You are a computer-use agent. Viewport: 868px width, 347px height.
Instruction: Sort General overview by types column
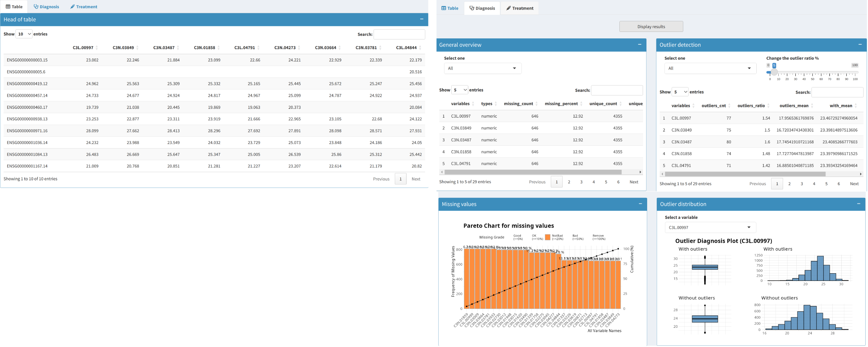tap(489, 104)
